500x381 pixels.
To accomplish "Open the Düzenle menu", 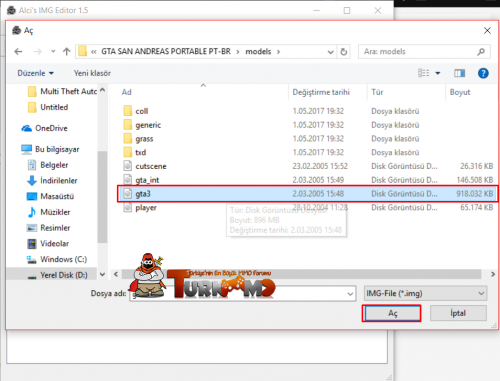I will (x=35, y=73).
